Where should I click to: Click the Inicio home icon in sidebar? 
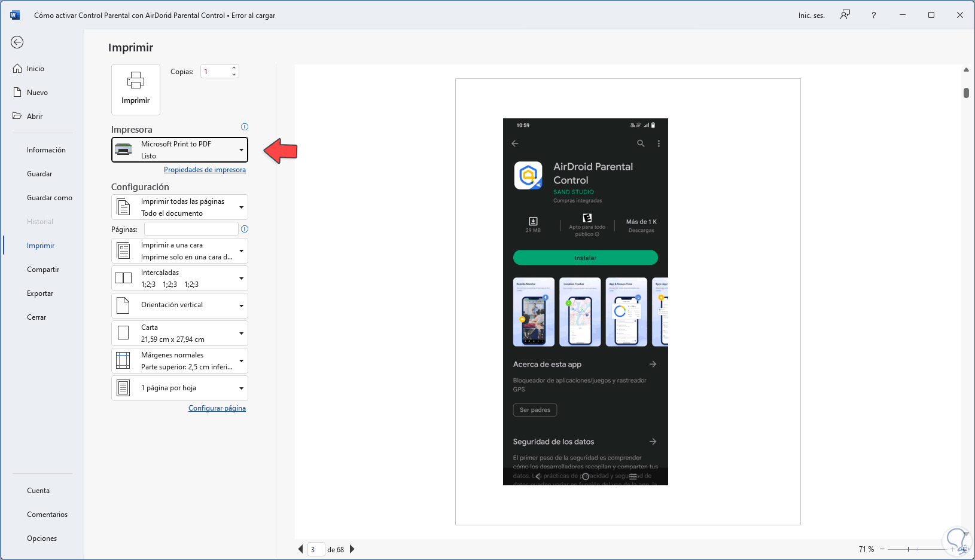pyautogui.click(x=17, y=69)
